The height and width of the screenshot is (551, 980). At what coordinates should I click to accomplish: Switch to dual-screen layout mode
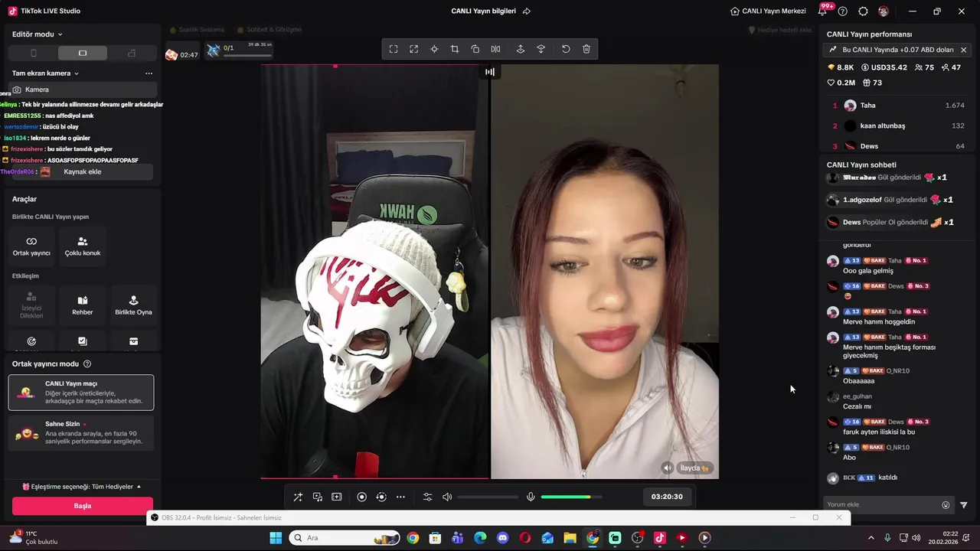[x=132, y=53]
